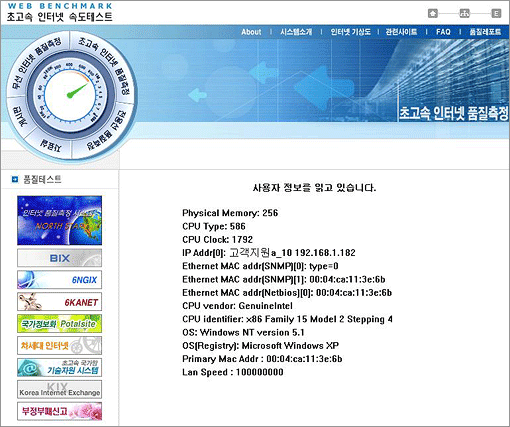This screenshot has width=510, height=427.
Task: Visit the 6NGIX banner link
Action: [x=60, y=280]
